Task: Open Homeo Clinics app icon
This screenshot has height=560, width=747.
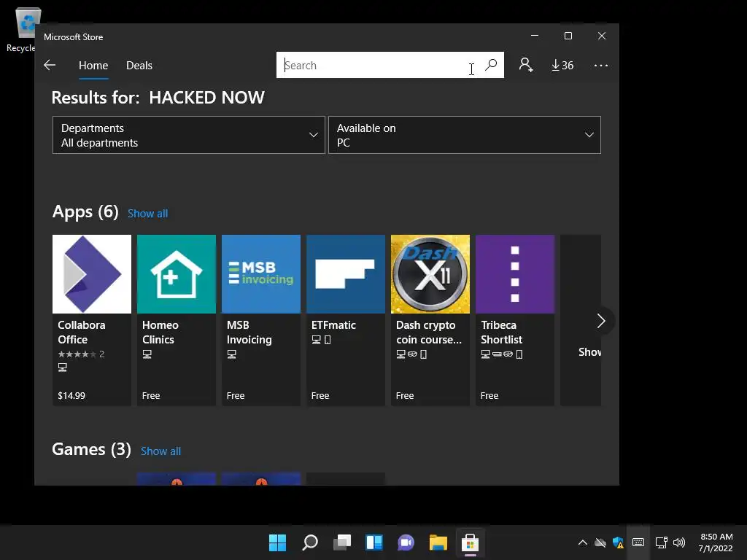Action: tap(177, 274)
